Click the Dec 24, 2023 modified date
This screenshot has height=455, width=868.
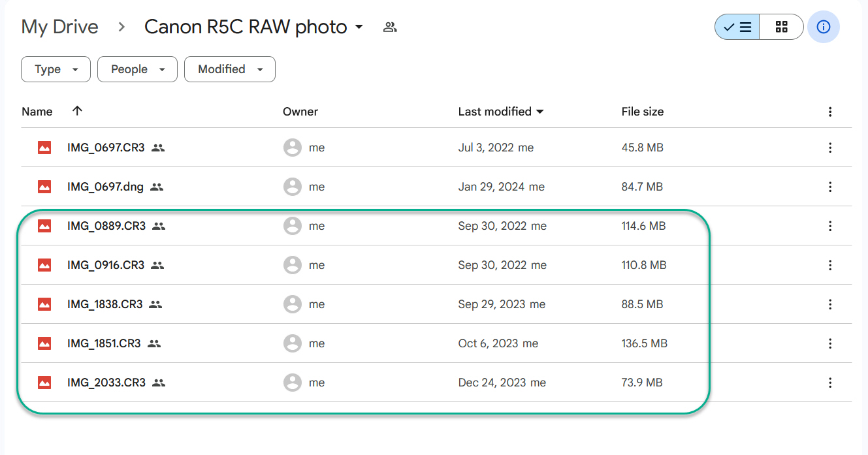click(x=492, y=383)
